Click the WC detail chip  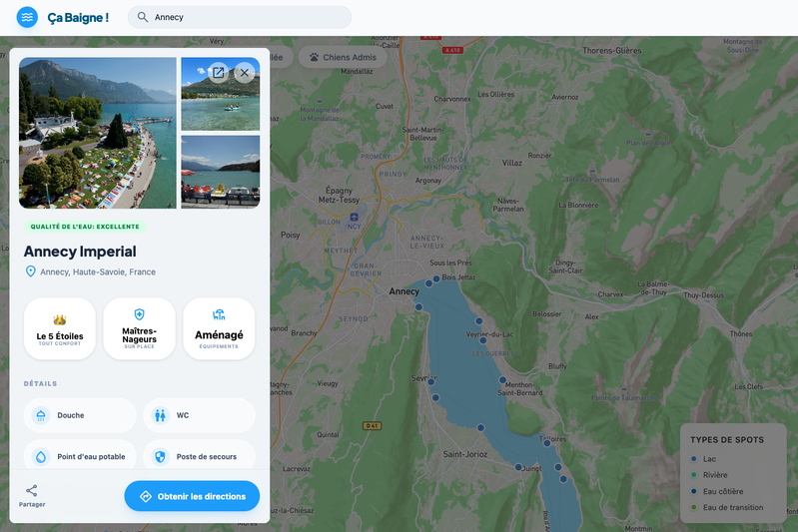[199, 415]
